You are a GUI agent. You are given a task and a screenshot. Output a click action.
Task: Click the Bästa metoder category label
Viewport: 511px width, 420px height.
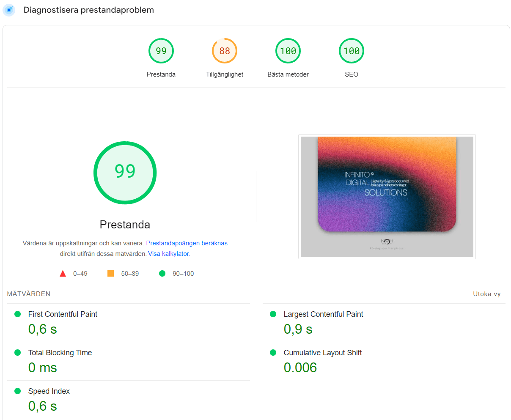click(288, 74)
